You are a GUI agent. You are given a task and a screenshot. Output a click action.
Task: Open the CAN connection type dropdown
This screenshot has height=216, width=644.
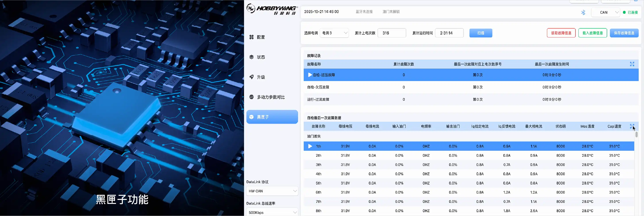pos(605,12)
